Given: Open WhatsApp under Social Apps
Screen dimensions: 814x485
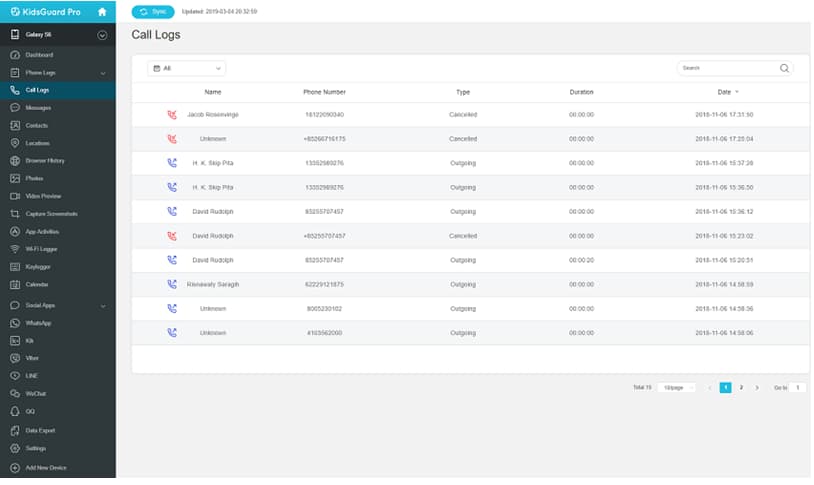Looking at the screenshot, I should (38, 323).
